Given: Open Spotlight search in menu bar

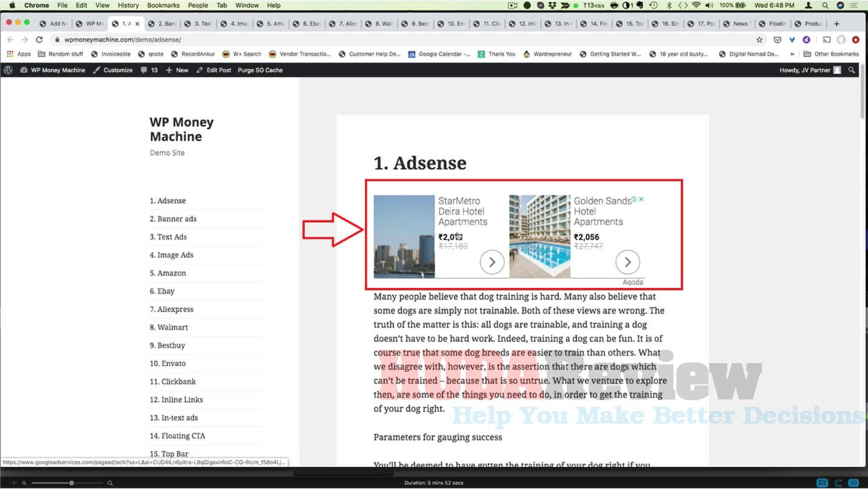Looking at the screenshot, I should click(x=825, y=5).
